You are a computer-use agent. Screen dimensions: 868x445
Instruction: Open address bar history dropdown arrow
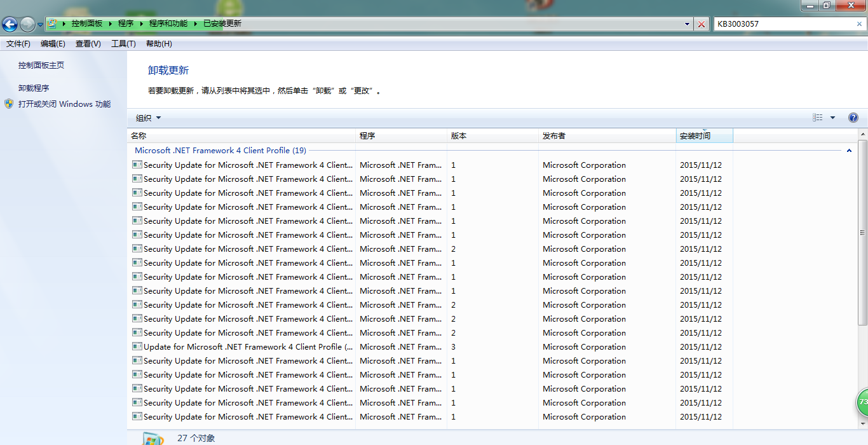pyautogui.click(x=688, y=24)
